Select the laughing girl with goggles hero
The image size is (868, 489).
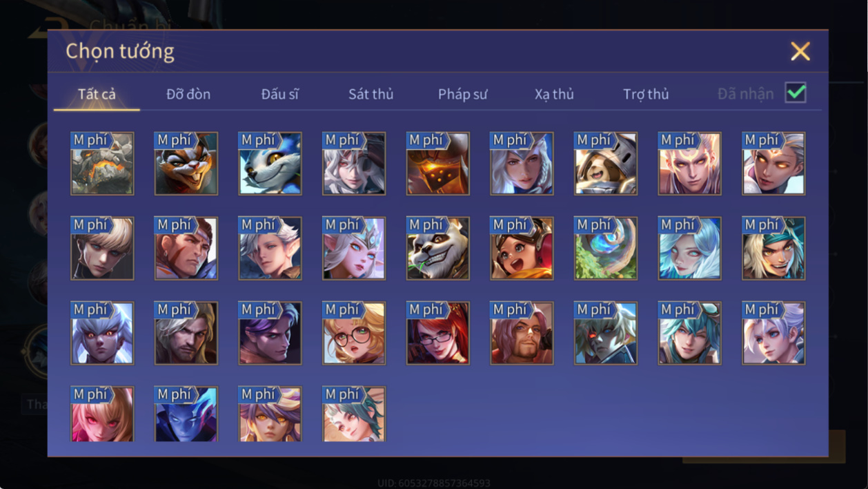(x=522, y=248)
